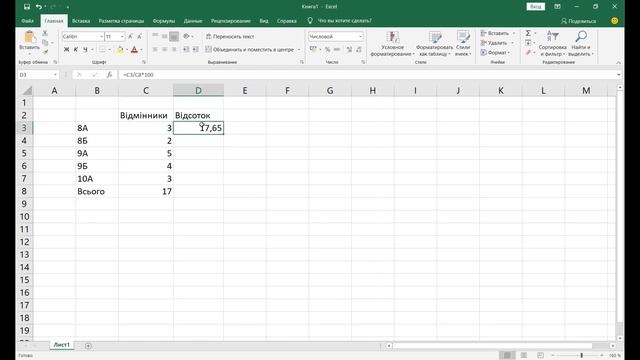Open the Числовой number format dropdown

tap(360, 36)
